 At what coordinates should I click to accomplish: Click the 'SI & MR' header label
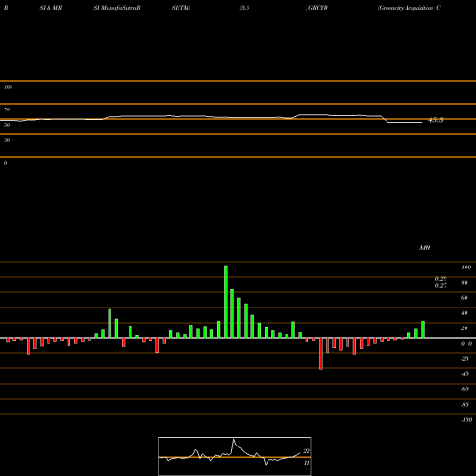coord(50,8)
